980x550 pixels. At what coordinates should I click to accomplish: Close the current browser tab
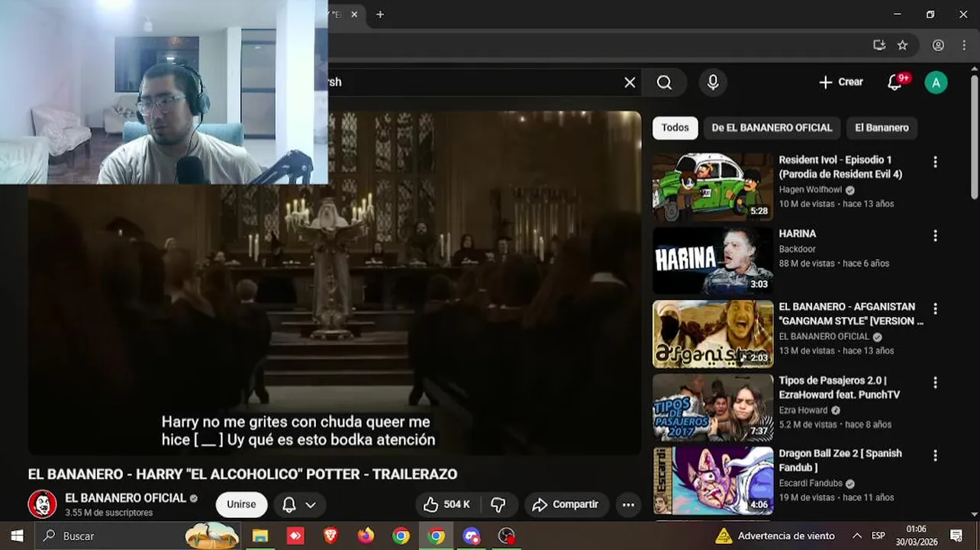tap(356, 15)
